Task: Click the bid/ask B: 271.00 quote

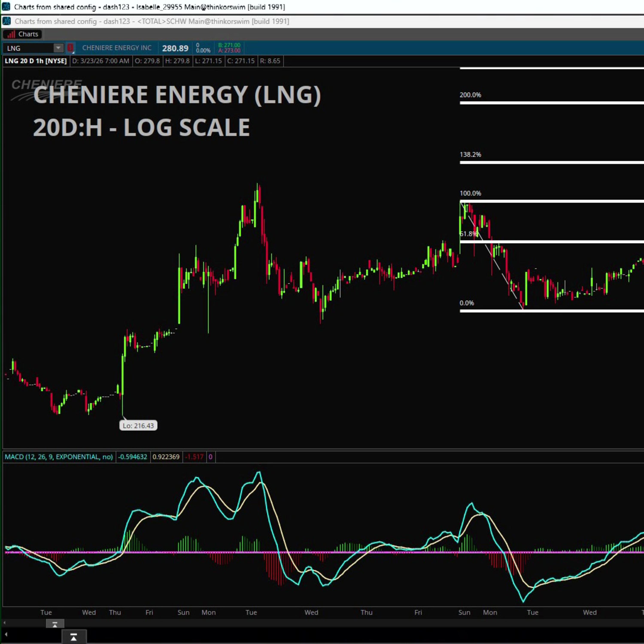Action: click(229, 45)
